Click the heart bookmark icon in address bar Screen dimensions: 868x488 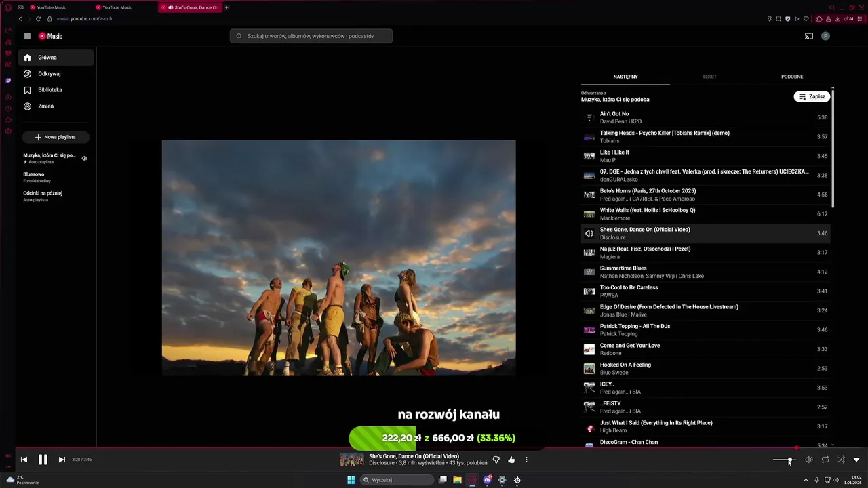click(x=806, y=19)
